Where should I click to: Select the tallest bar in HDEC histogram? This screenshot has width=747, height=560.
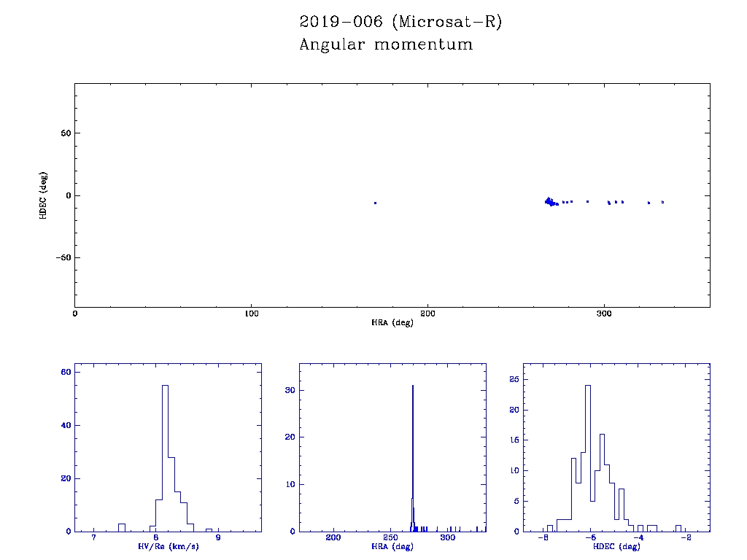[588, 458]
